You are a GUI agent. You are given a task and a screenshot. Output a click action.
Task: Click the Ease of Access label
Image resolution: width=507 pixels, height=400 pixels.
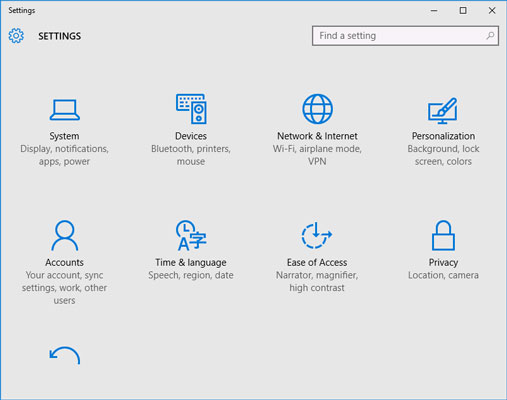click(317, 262)
